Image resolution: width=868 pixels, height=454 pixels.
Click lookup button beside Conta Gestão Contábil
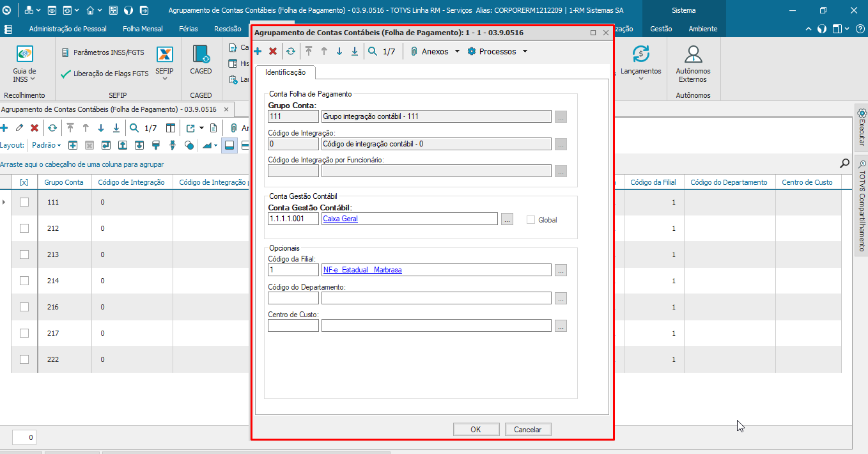point(507,219)
